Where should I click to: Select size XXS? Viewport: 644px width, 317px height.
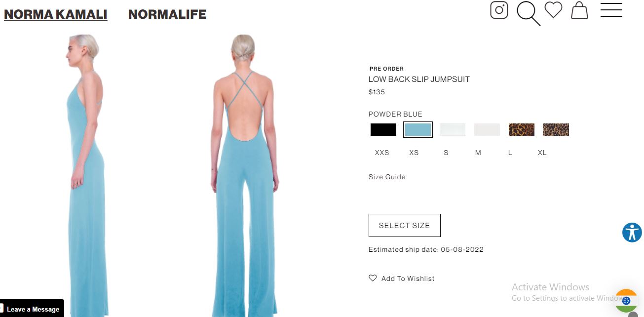[x=382, y=153]
